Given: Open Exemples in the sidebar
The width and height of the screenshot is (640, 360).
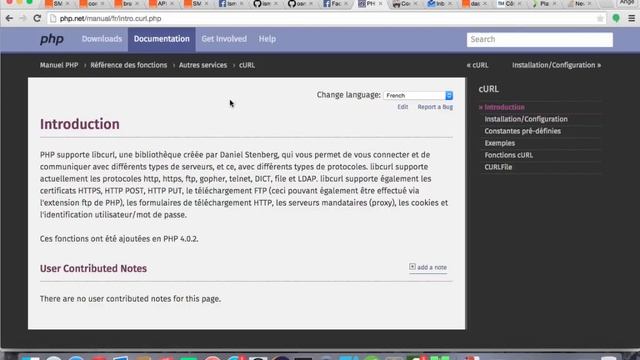Looking at the screenshot, I should [x=500, y=143].
